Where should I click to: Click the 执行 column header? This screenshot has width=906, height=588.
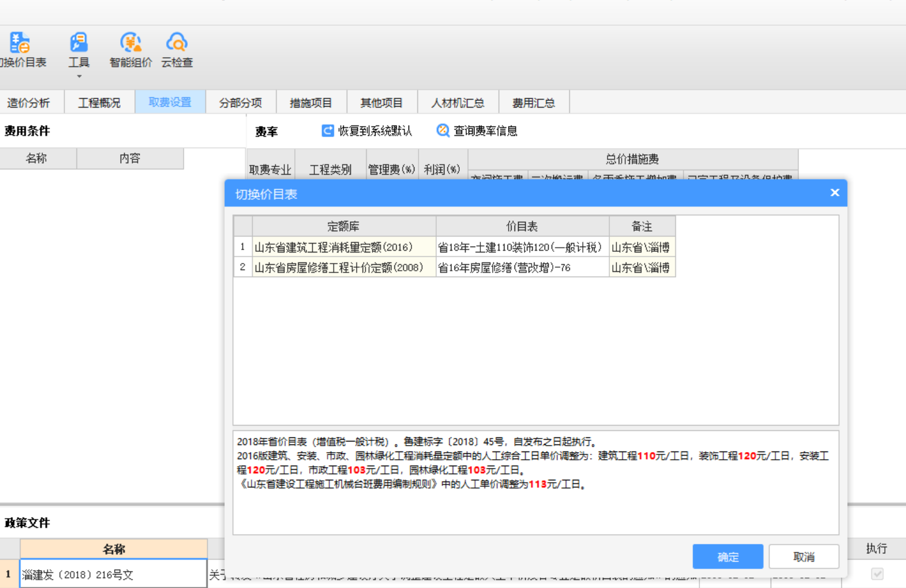[877, 549]
